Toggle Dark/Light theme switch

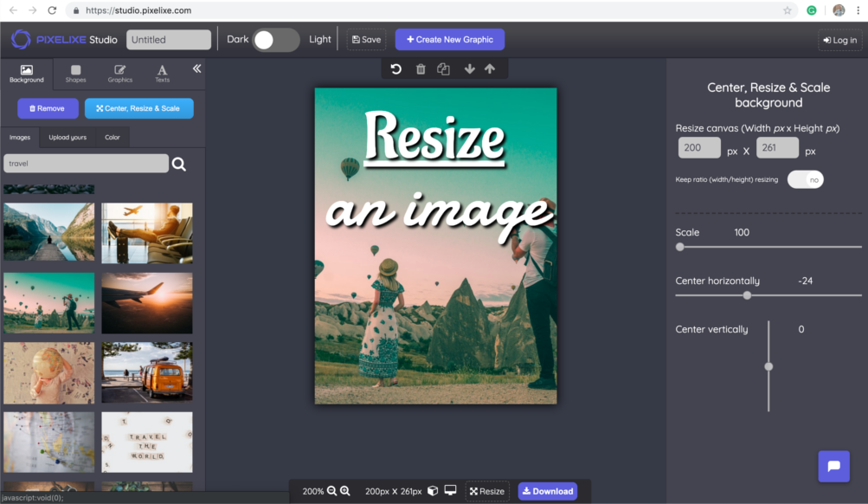(x=273, y=39)
